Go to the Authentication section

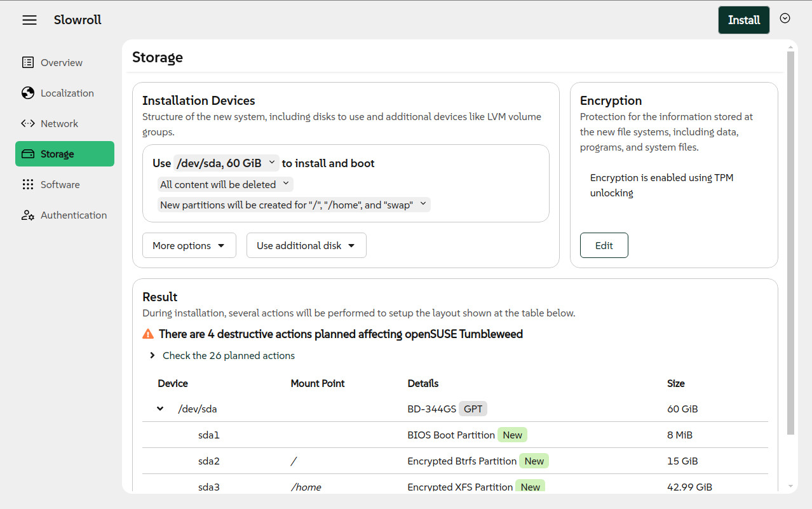point(65,215)
